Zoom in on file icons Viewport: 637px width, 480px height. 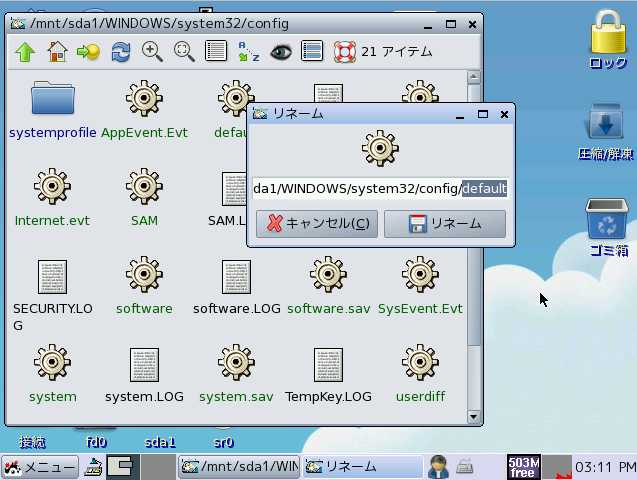[x=152, y=51]
